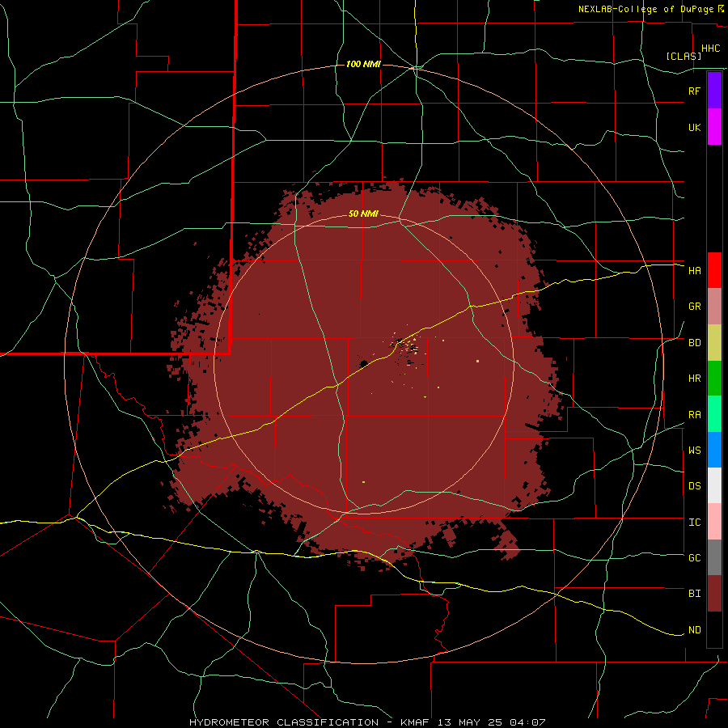The image size is (728, 728).
Task: Click the ND legend label
Action: (694, 630)
